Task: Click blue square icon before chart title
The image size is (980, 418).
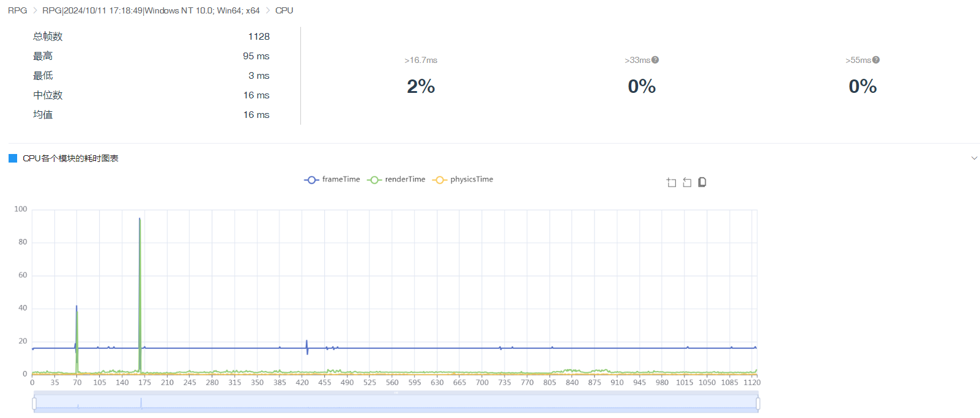Action: 13,158
